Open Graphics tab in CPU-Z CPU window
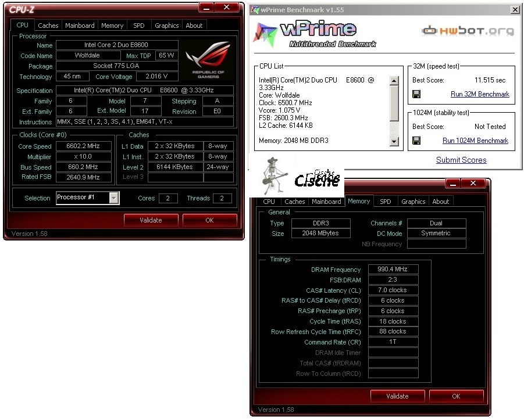Screen dimensions: 524x420 (x=167, y=26)
